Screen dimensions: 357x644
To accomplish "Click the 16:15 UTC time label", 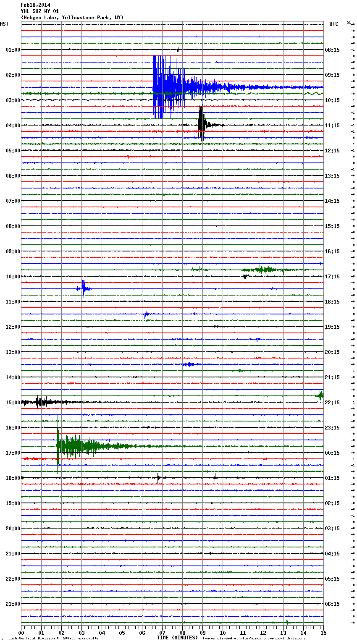I will tap(332, 251).
